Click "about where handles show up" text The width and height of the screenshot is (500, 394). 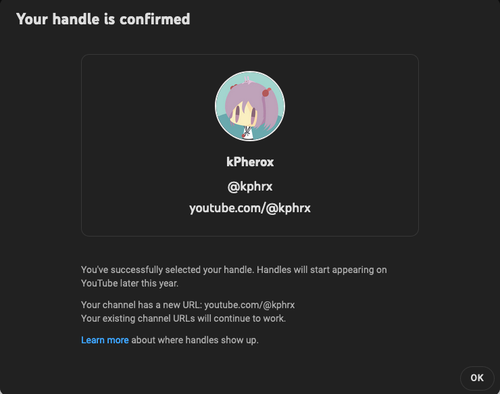[x=195, y=340]
